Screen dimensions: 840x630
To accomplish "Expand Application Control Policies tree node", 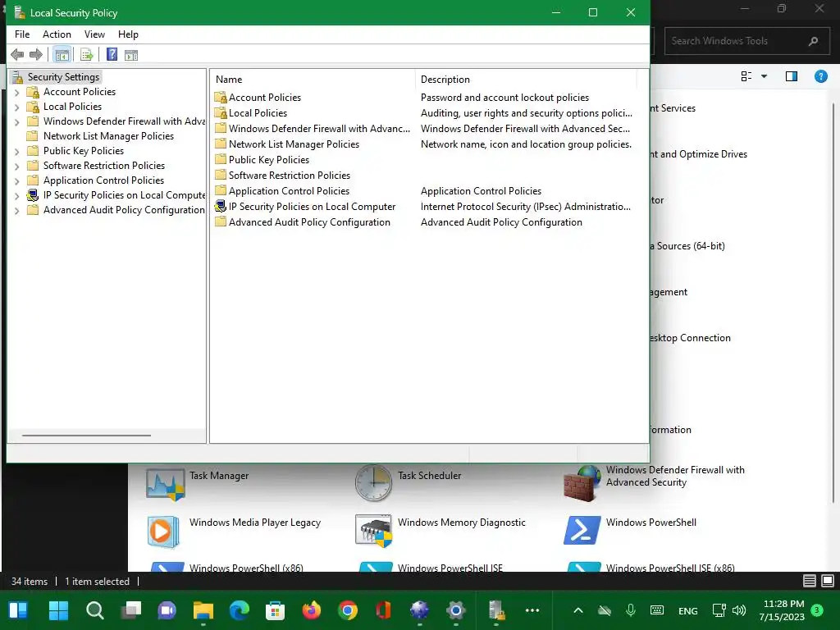I will (16, 181).
